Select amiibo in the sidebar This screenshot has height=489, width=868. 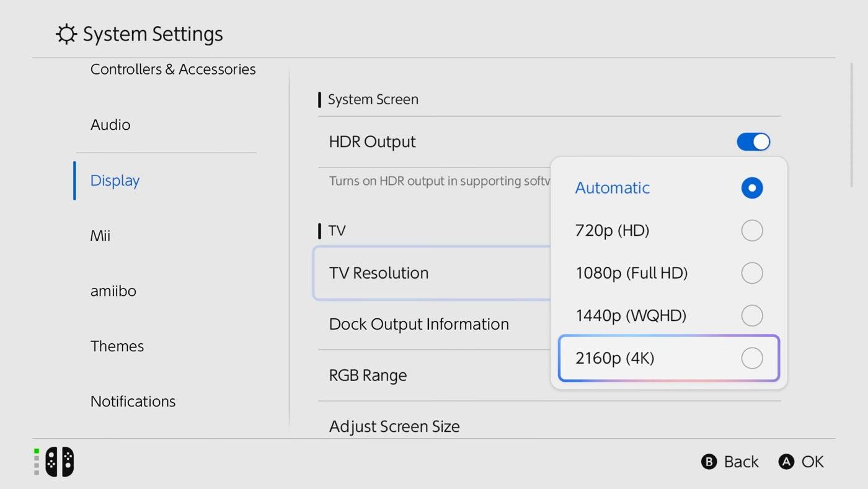(113, 291)
